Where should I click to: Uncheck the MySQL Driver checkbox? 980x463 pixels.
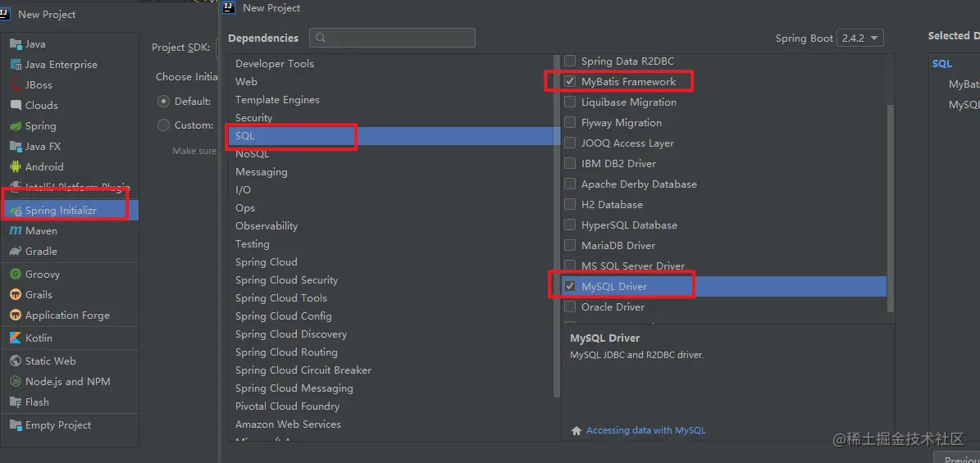tap(570, 287)
